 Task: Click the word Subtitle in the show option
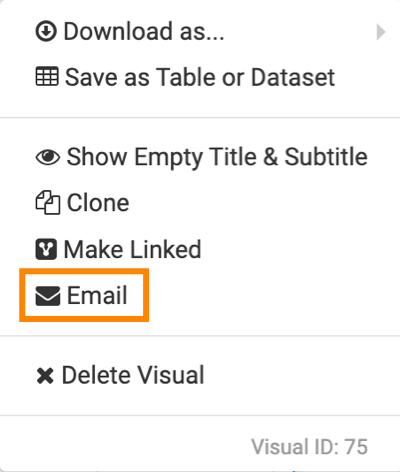pos(326,157)
